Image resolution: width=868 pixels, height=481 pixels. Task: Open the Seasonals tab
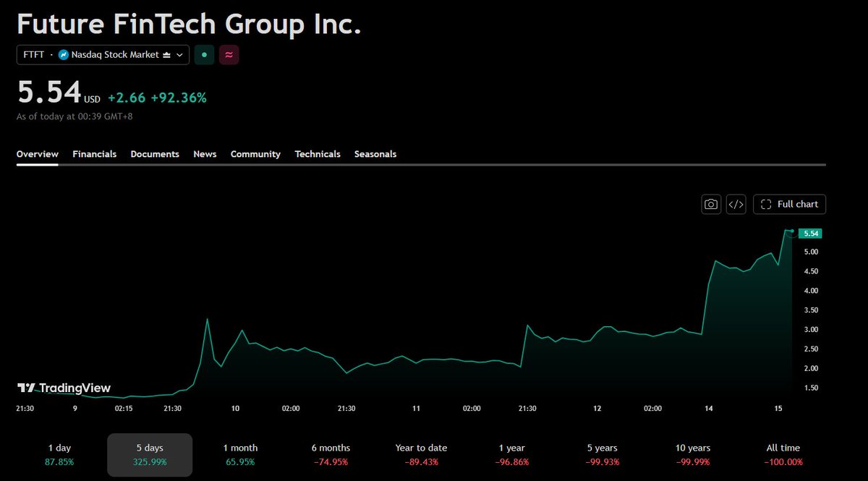pyautogui.click(x=375, y=154)
